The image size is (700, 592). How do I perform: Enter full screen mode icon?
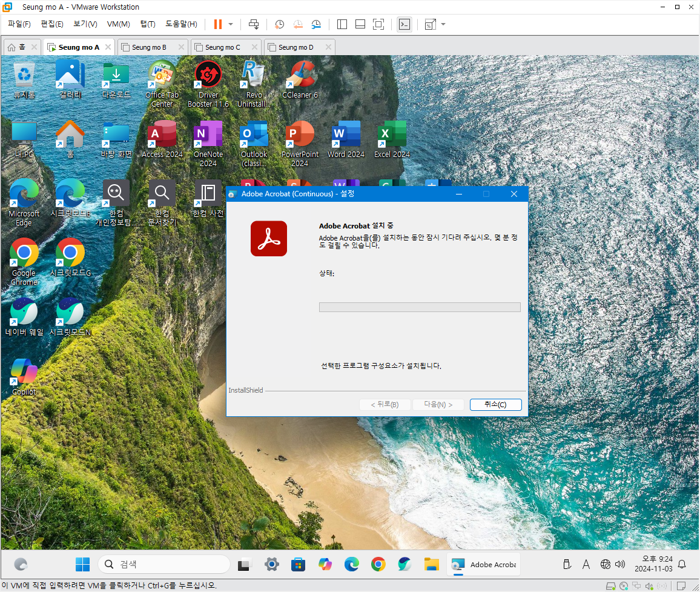point(378,24)
